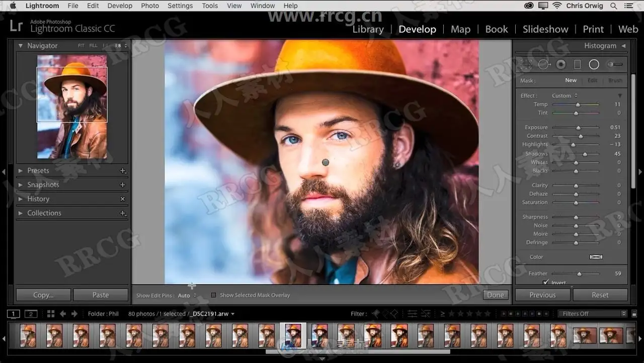Screen dimensions: 644x363
Task: Switch to the Map module
Action: (x=460, y=29)
